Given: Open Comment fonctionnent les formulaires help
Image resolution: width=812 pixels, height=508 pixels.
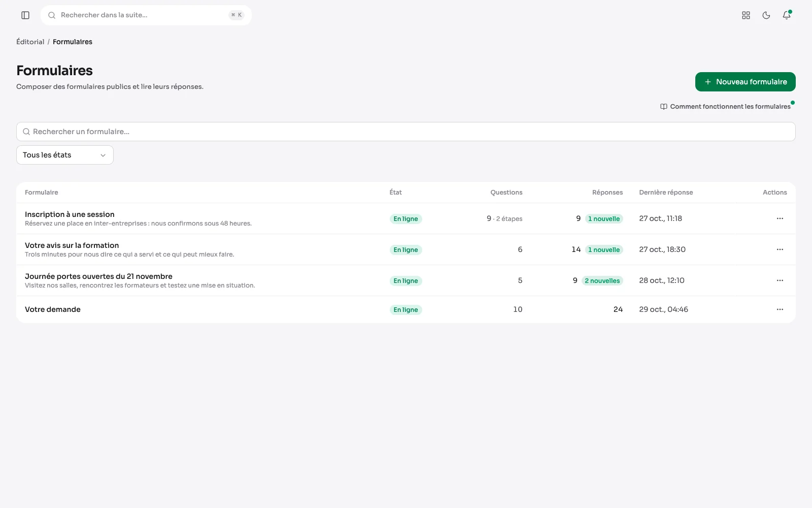Looking at the screenshot, I should click(725, 107).
